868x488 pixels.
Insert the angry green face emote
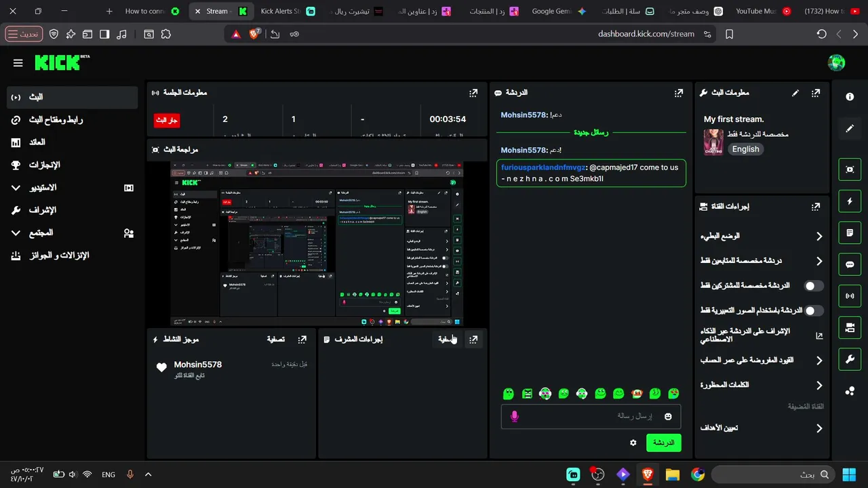tap(528, 393)
